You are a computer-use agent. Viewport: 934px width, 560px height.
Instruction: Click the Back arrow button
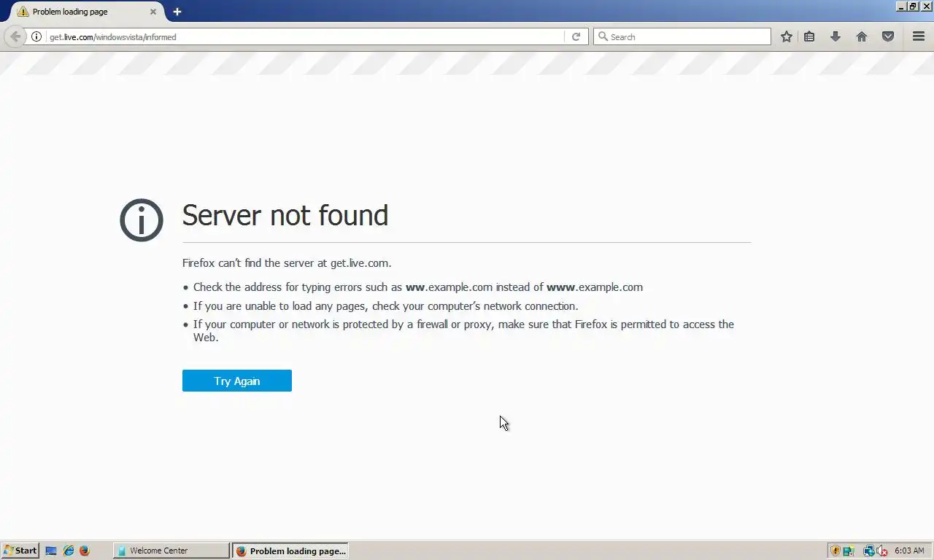[x=15, y=36]
